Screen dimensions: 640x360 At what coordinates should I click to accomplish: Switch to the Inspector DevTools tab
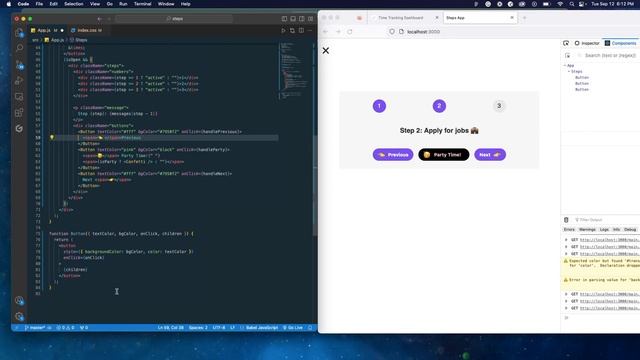click(x=587, y=43)
